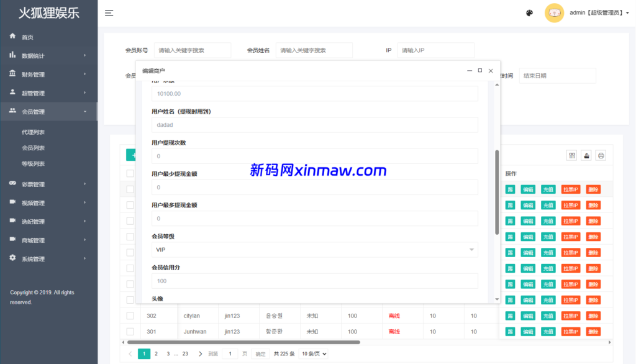The width and height of the screenshot is (636, 364).
Task: Go to page 2
Action: (156, 354)
